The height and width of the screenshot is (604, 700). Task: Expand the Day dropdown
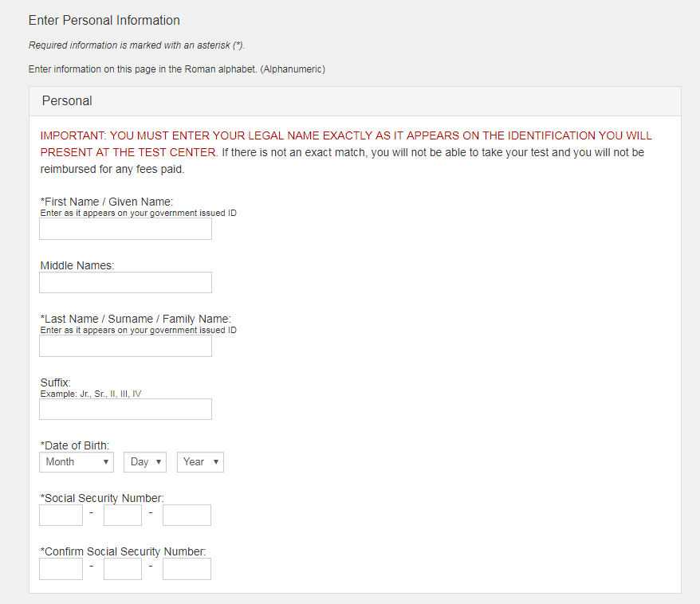click(x=144, y=462)
